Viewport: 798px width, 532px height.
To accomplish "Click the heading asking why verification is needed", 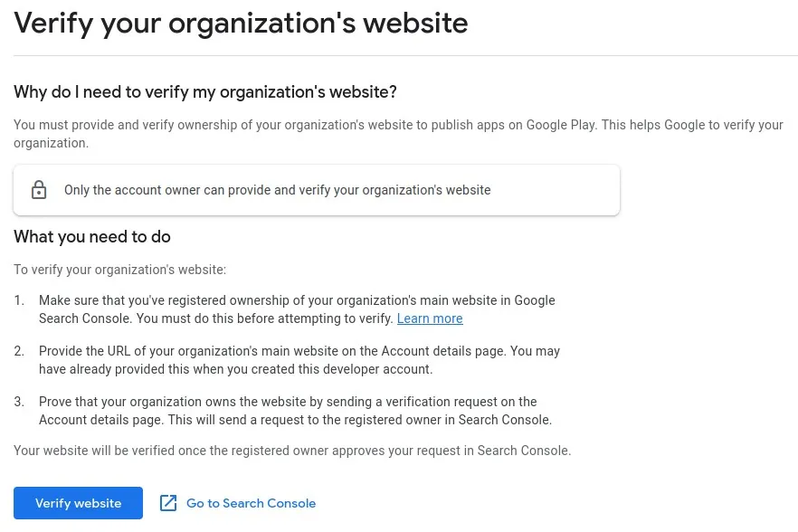I will (x=205, y=92).
